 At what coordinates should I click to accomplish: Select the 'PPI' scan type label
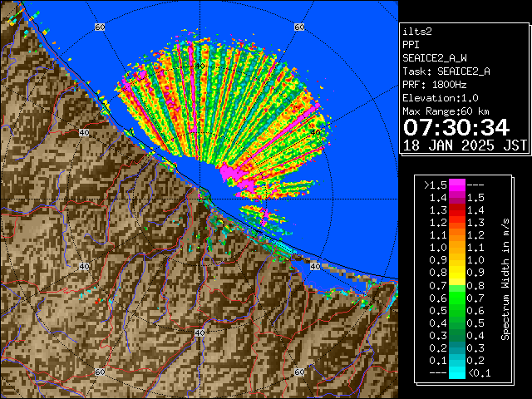(411, 45)
